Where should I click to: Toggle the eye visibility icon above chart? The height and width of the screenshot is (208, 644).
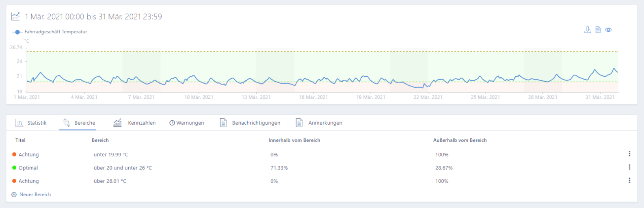608,30
